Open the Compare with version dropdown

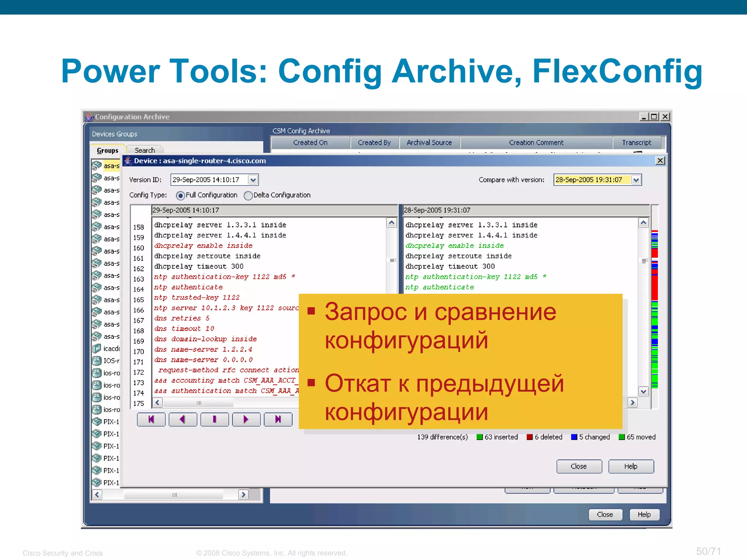click(636, 180)
